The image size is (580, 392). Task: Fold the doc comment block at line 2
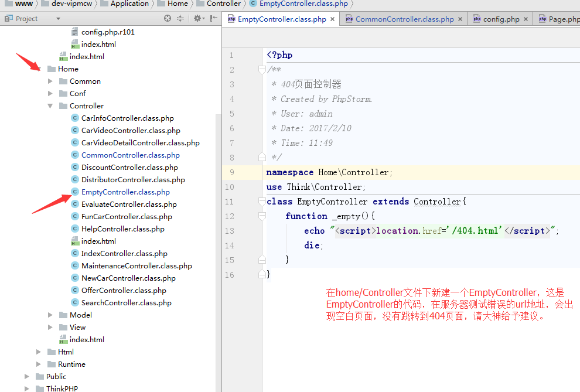(262, 70)
